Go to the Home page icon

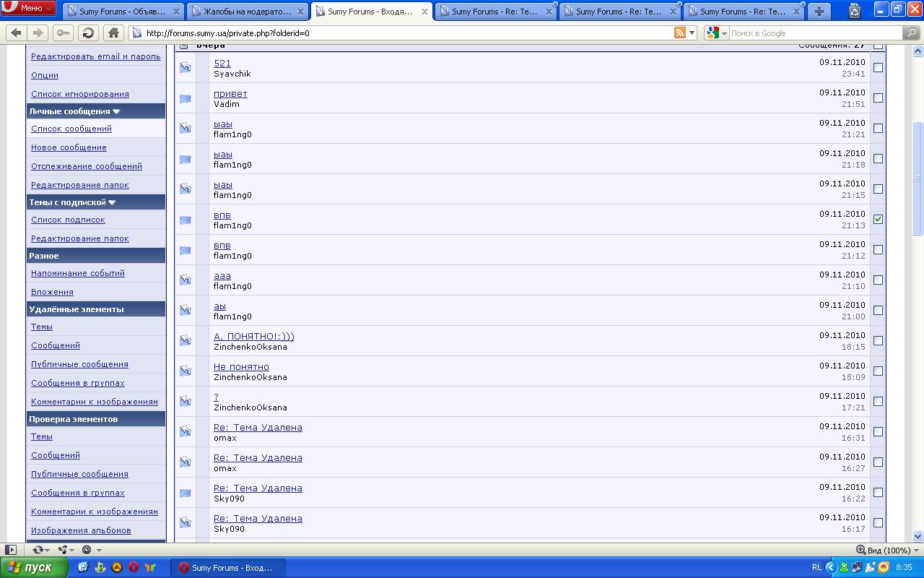tap(113, 33)
